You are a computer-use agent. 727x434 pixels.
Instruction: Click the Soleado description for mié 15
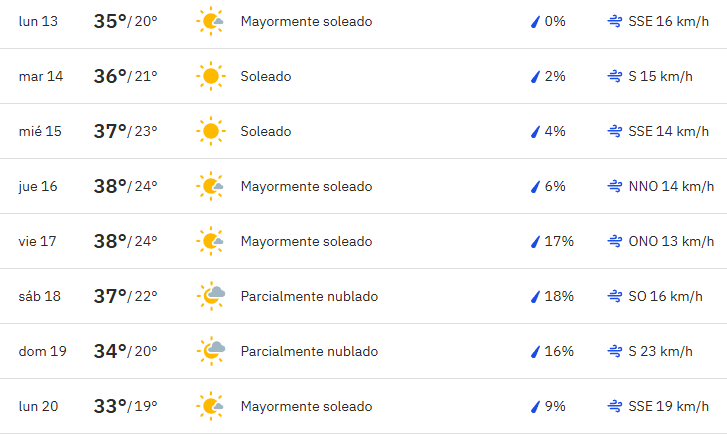point(266,131)
